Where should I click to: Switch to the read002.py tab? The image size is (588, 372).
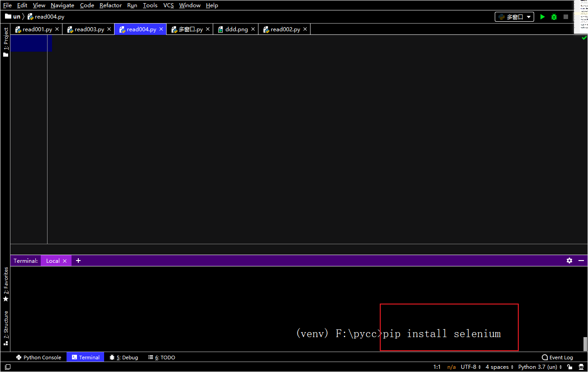pyautogui.click(x=285, y=29)
